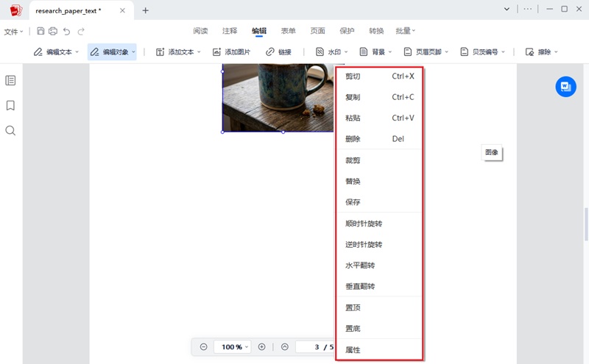This screenshot has width=589, height=364.
Task: Switch to the 表单 tab
Action: (x=288, y=31)
